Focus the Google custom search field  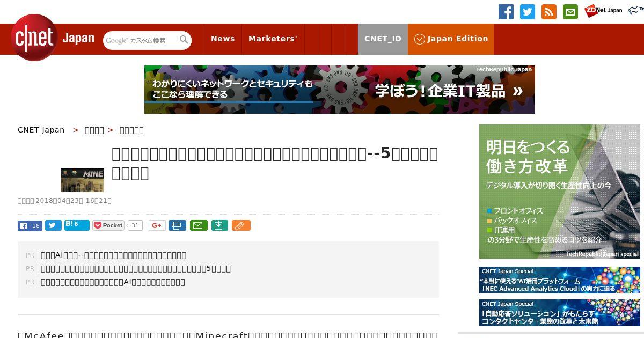pyautogui.click(x=141, y=40)
